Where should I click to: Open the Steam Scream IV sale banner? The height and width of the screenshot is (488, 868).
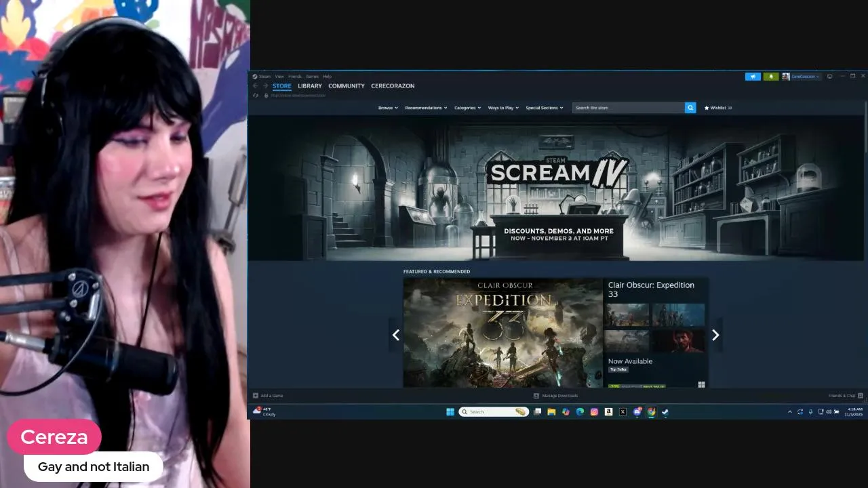(556, 188)
